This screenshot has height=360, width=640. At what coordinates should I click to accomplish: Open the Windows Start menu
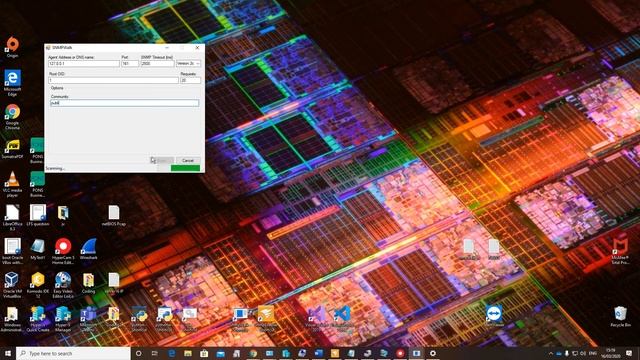(x=8, y=353)
